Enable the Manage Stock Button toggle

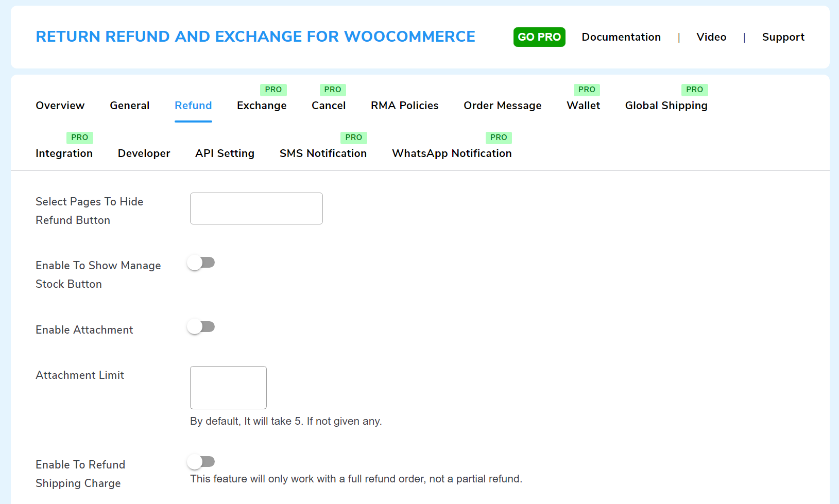201,263
